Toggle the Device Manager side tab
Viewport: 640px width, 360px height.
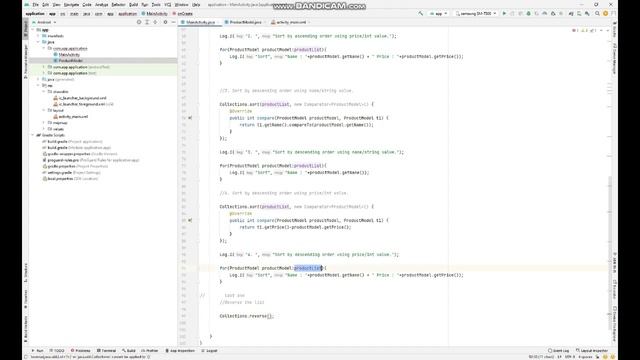(614, 59)
